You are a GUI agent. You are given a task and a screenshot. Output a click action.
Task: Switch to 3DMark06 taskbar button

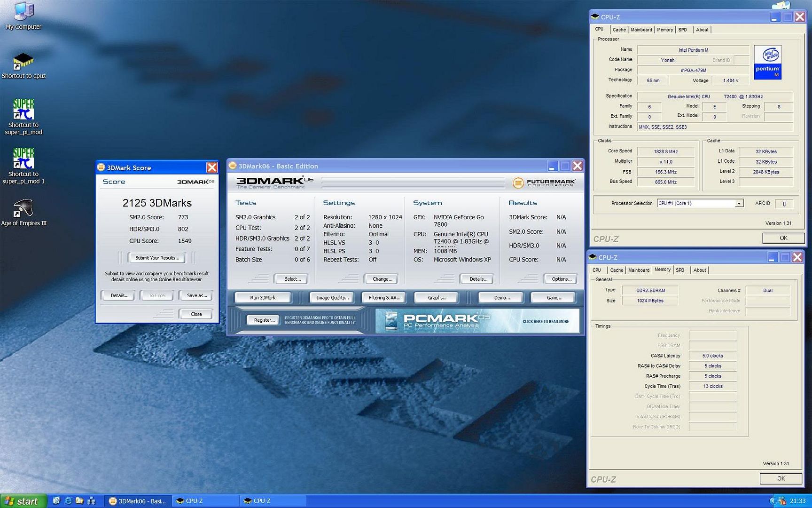click(x=137, y=501)
